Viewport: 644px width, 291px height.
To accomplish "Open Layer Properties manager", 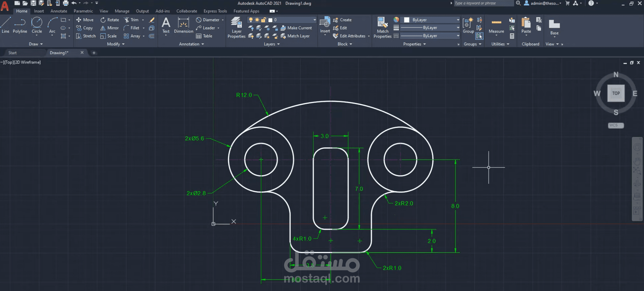I will tap(236, 28).
